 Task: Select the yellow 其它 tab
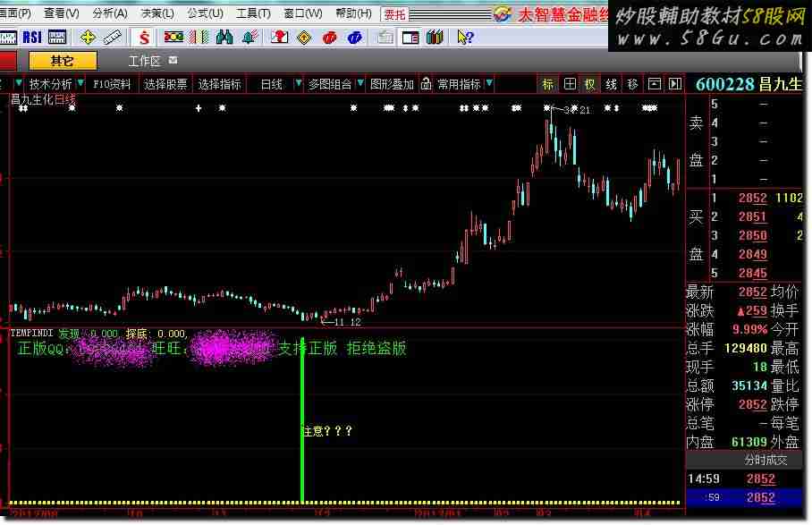(63, 61)
